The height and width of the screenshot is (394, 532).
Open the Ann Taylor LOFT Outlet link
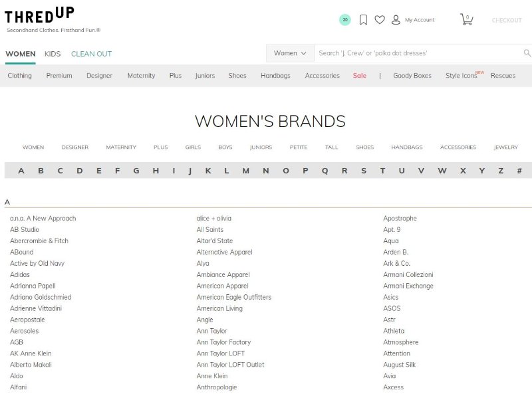[230, 365]
